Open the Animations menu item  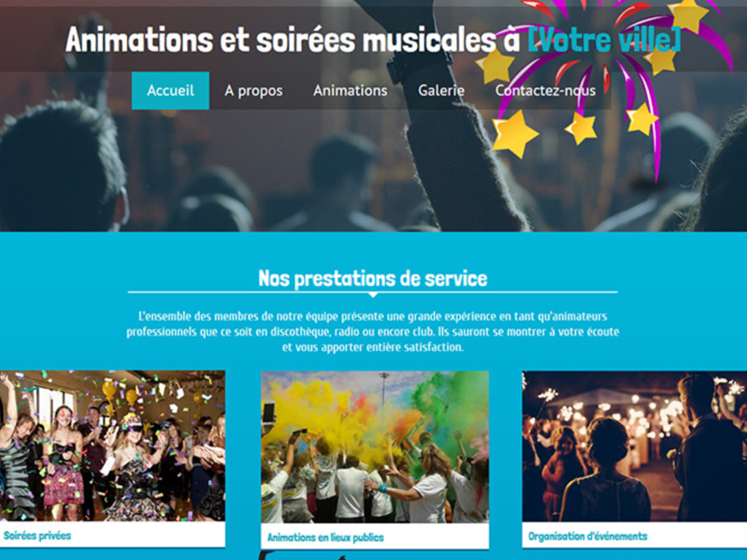click(x=350, y=91)
